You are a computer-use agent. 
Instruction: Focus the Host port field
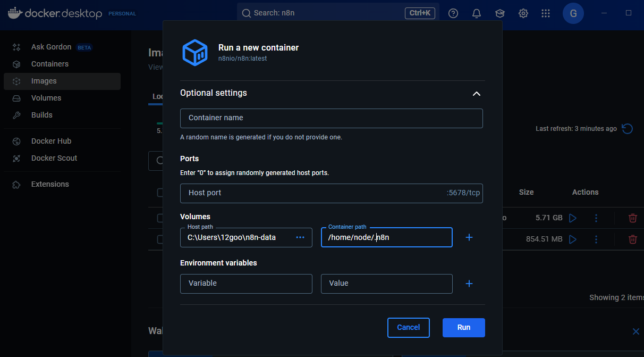(x=332, y=193)
